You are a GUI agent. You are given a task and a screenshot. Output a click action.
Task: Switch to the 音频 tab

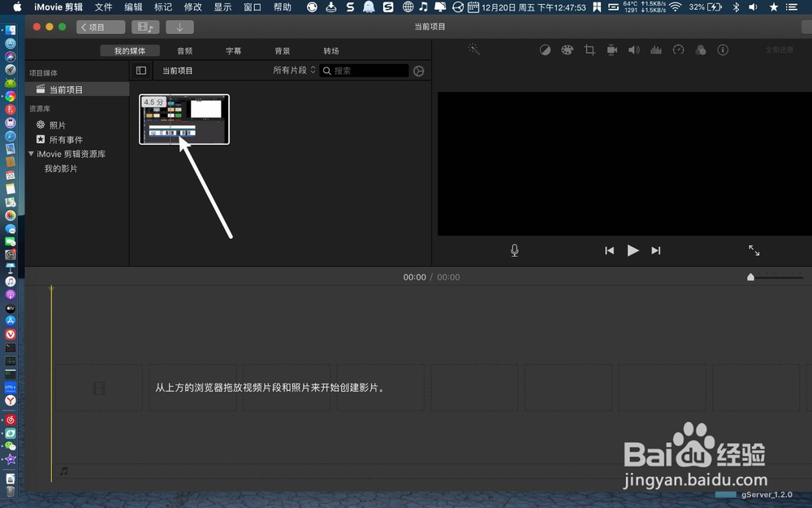click(x=184, y=50)
